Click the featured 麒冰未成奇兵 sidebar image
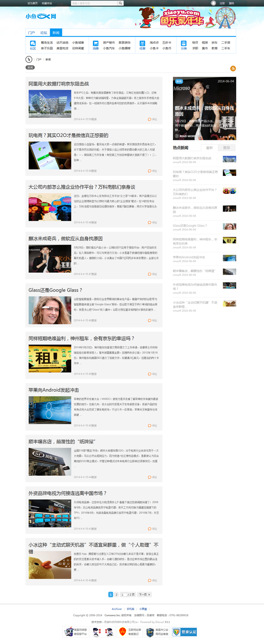This screenshot has height=644, width=264. click(205, 109)
